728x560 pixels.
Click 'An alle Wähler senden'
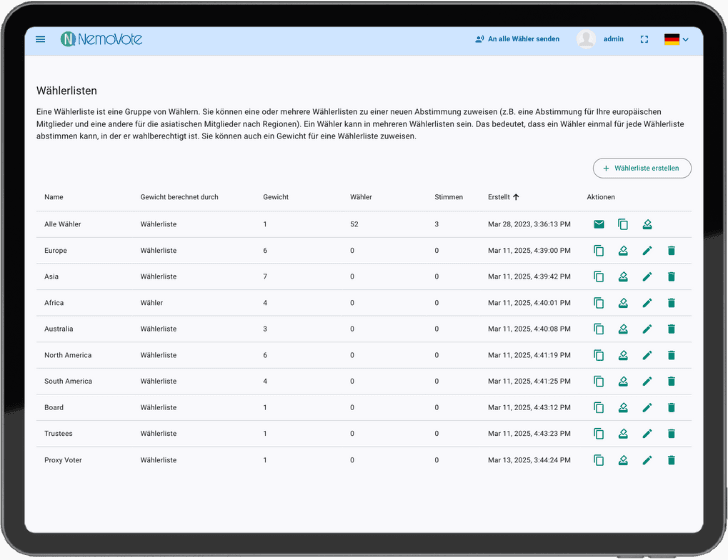click(517, 39)
